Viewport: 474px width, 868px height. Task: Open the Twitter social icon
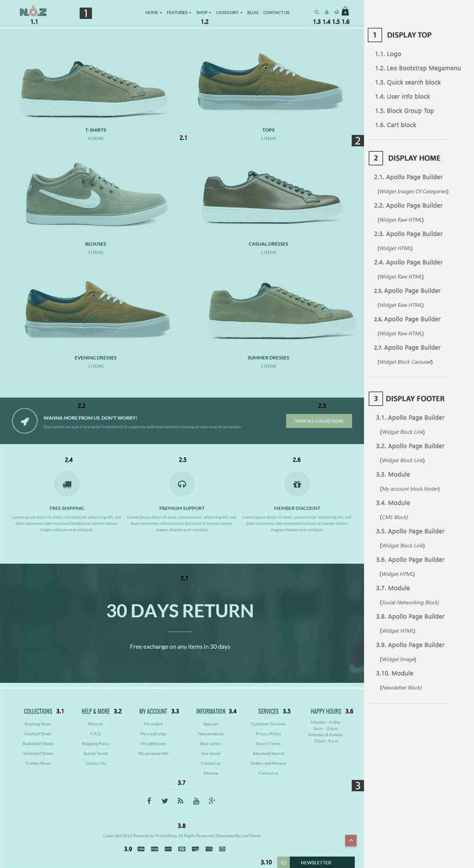pos(164,801)
